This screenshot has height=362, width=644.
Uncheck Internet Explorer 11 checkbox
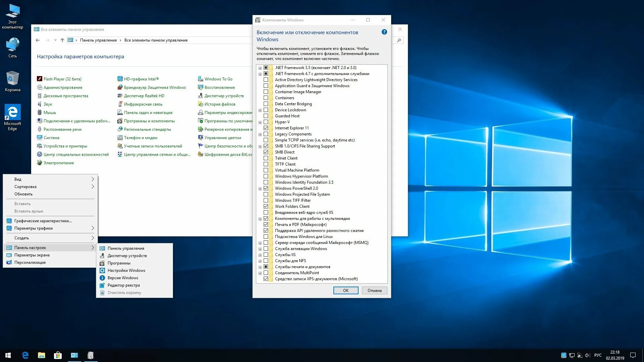pyautogui.click(x=266, y=128)
